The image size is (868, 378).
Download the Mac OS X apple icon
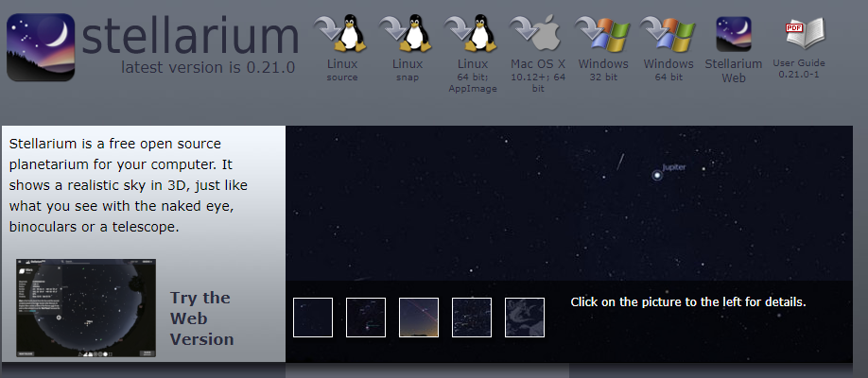[x=536, y=33]
